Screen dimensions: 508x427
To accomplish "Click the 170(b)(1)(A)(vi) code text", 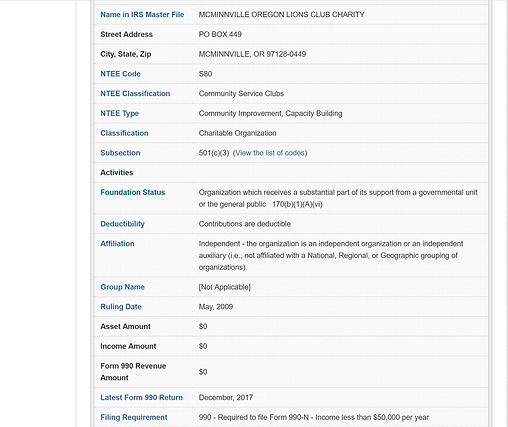I will [x=297, y=204].
